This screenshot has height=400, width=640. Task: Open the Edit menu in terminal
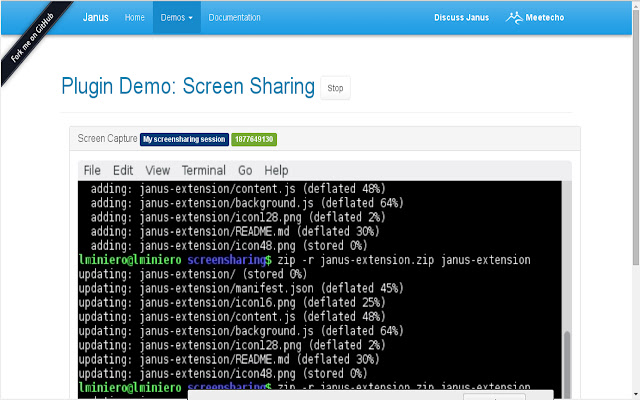tap(123, 170)
